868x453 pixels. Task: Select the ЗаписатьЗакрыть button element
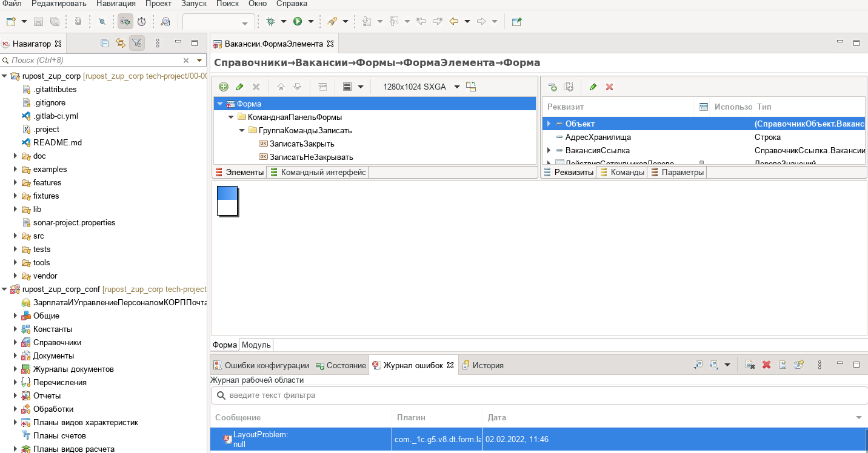coord(302,144)
